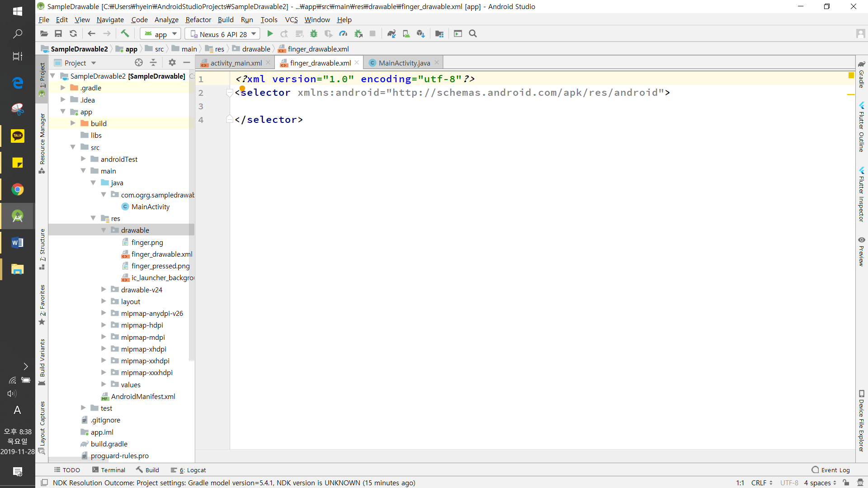The image size is (868, 488).
Task: Open the Terminal tool button
Action: tap(108, 470)
